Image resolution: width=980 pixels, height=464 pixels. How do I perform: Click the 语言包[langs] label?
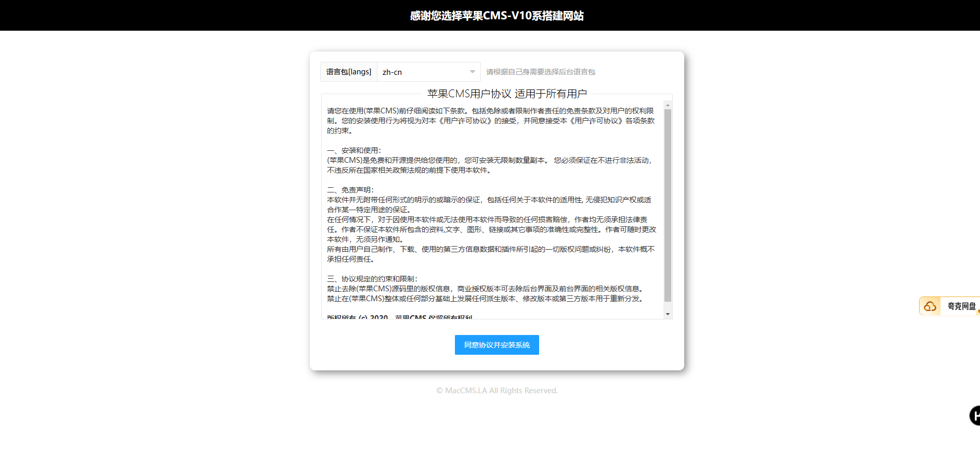[x=349, y=72]
